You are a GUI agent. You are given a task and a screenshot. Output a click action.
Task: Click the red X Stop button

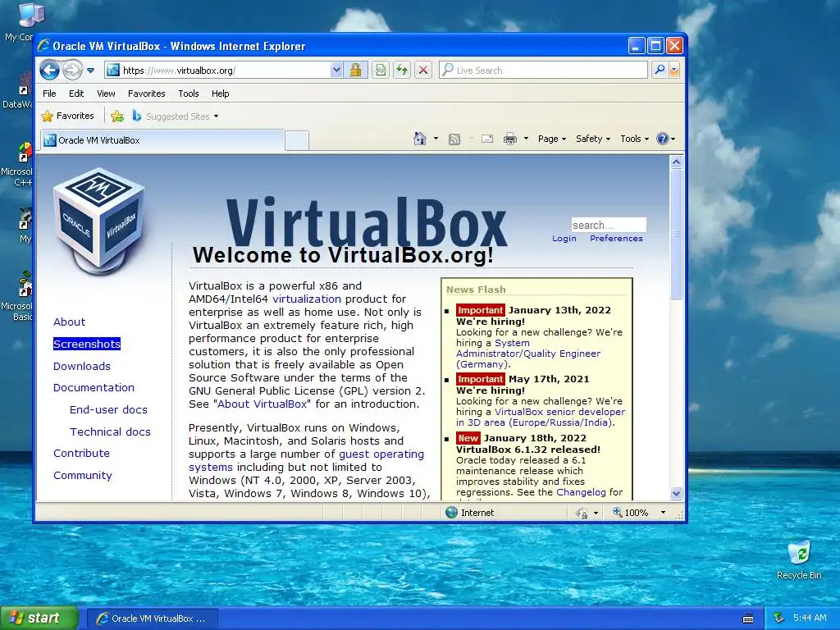(x=423, y=71)
